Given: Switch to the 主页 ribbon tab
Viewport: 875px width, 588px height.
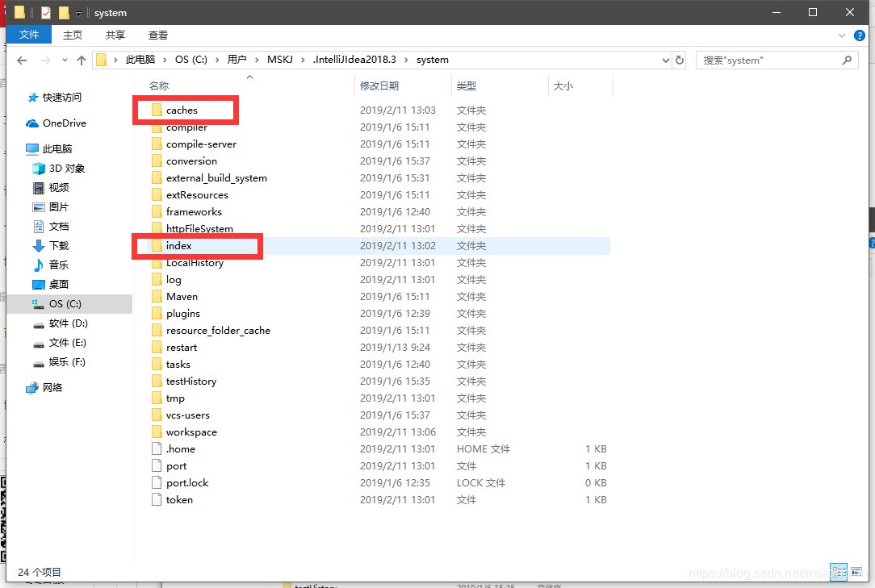Looking at the screenshot, I should (x=73, y=35).
